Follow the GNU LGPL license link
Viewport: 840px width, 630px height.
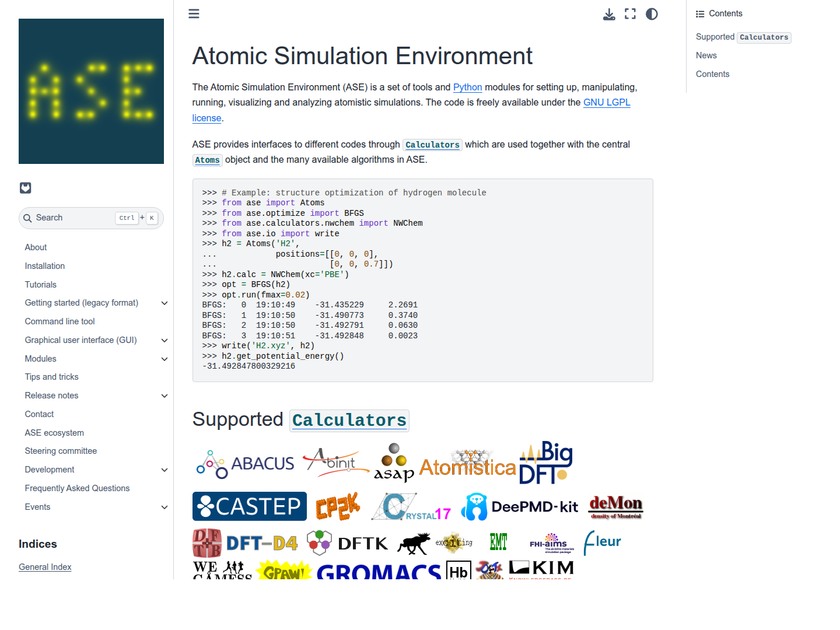click(607, 102)
